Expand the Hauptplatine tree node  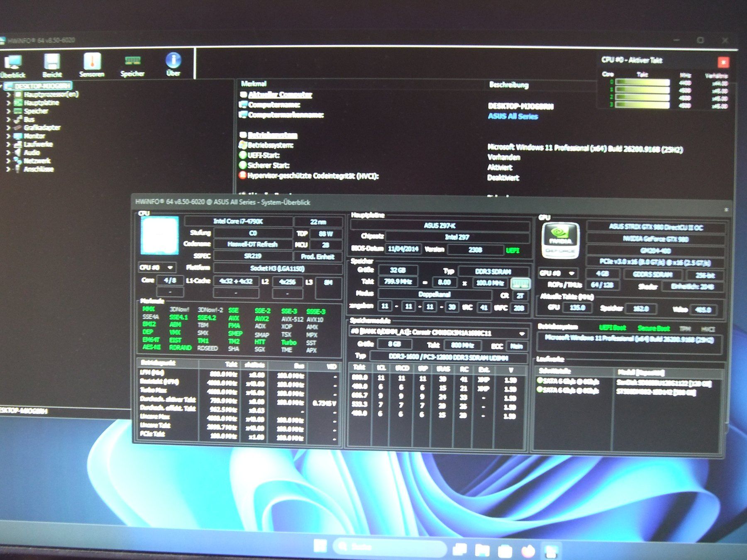click(8, 103)
